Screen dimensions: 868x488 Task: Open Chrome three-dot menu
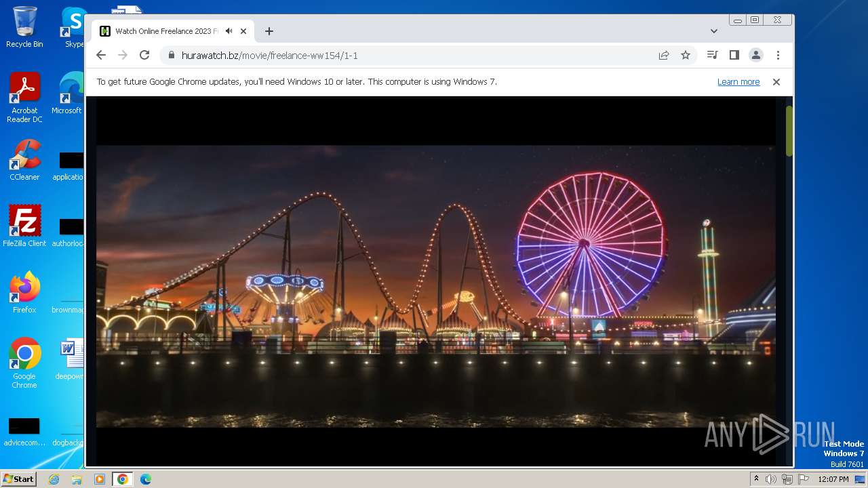tap(778, 56)
